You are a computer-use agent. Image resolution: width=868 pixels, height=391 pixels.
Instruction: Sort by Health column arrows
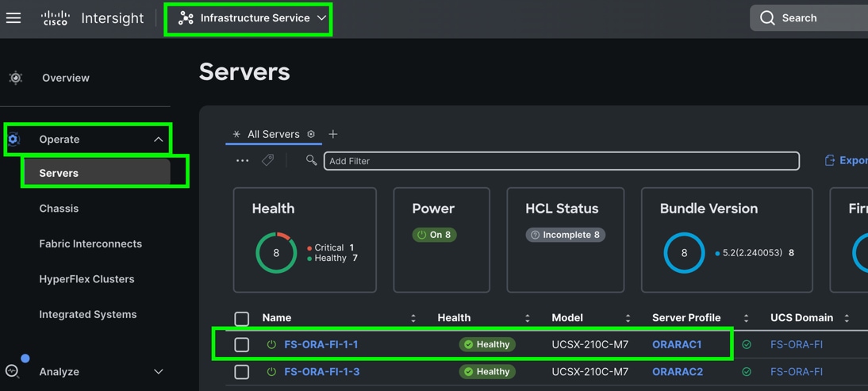click(x=527, y=318)
